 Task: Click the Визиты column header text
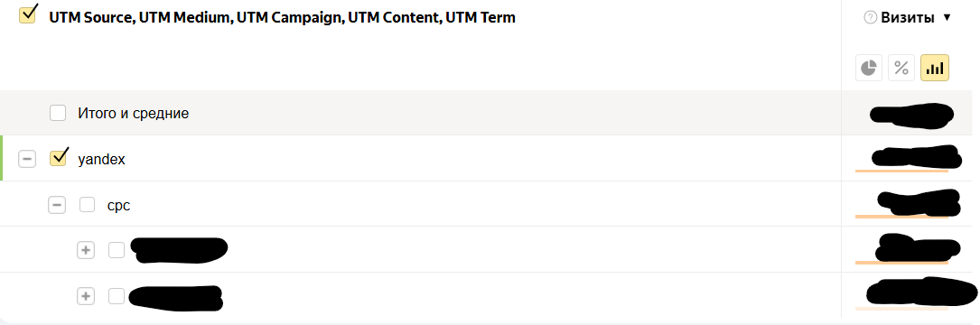click(908, 18)
